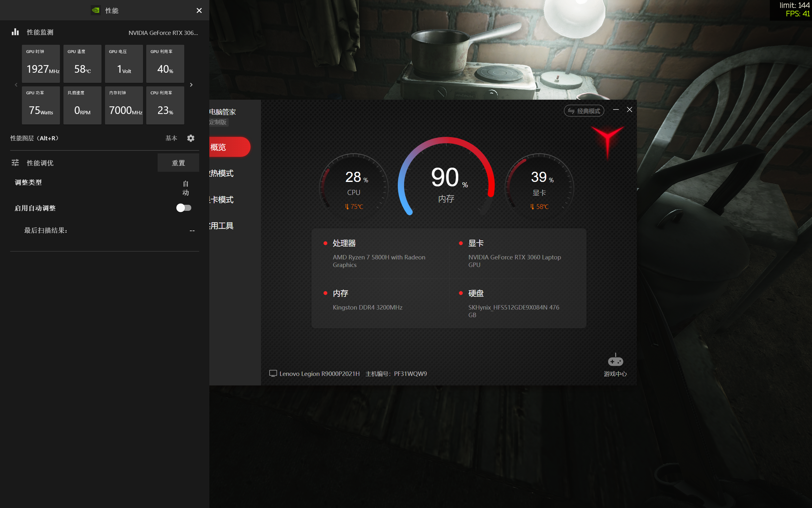Switch to 经典模式 in Lenovo manager
This screenshot has height=508, width=812.
click(x=584, y=111)
